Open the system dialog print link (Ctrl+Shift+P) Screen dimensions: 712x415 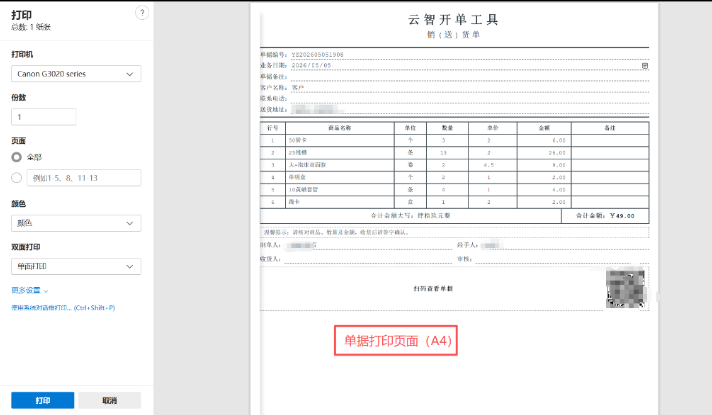[63, 307]
